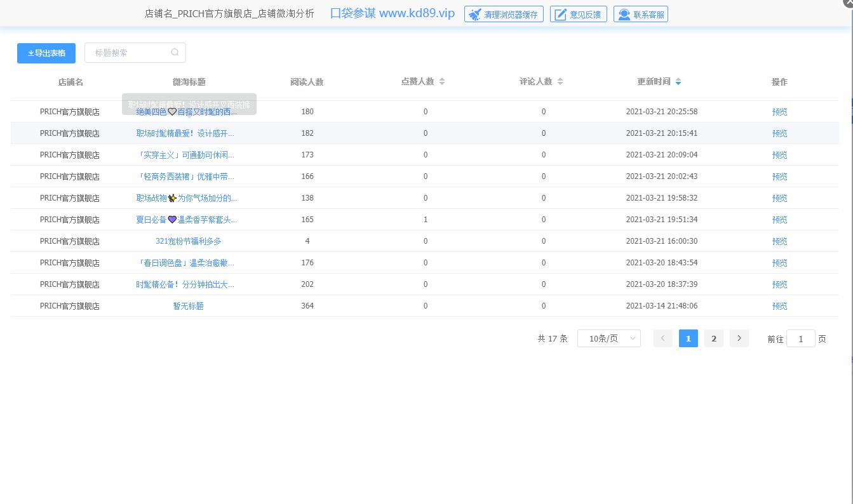
Task: Go to page 2
Action: pyautogui.click(x=713, y=338)
